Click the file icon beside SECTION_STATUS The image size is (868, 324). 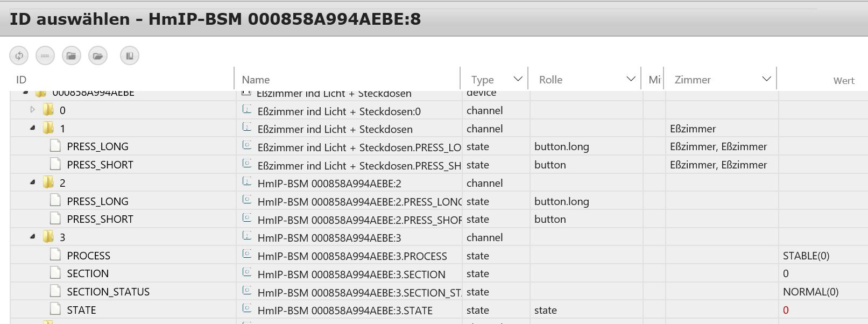click(x=55, y=291)
